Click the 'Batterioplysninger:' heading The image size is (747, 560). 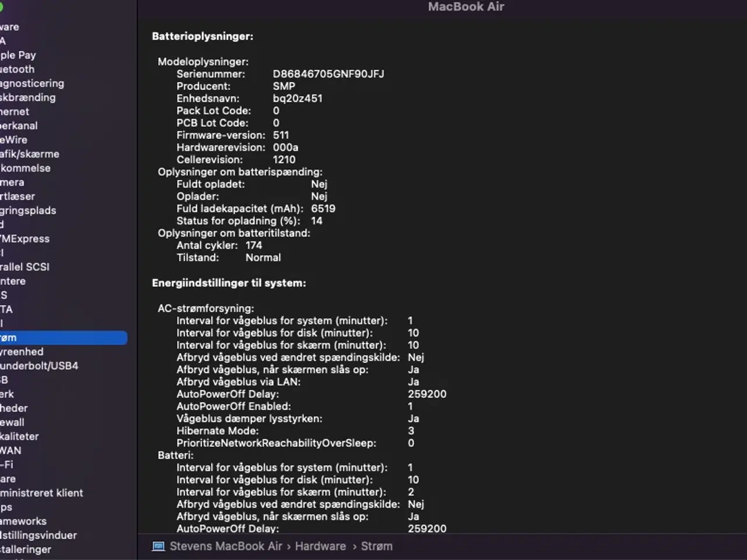(203, 36)
